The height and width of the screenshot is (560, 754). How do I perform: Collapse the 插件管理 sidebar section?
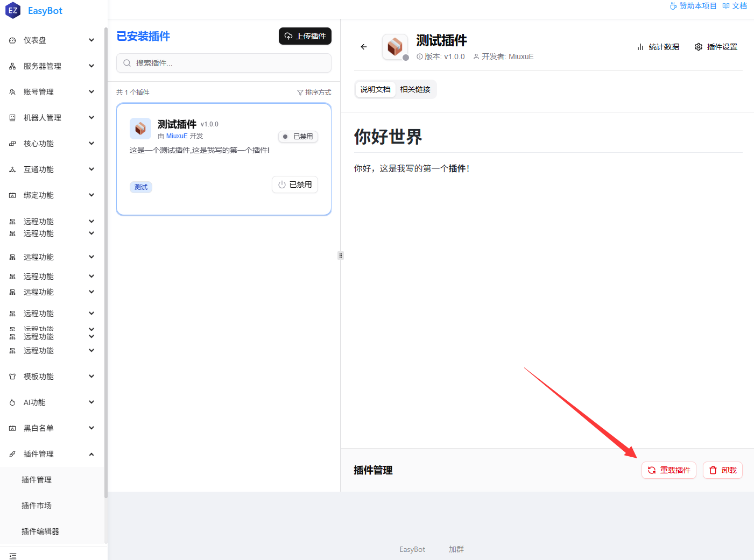(52, 454)
